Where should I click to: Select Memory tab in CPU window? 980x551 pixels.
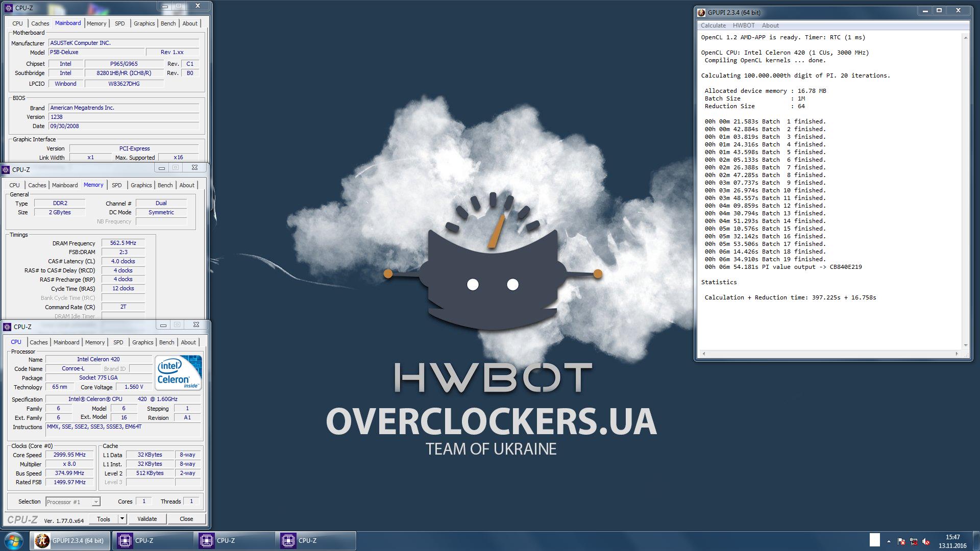tap(95, 342)
